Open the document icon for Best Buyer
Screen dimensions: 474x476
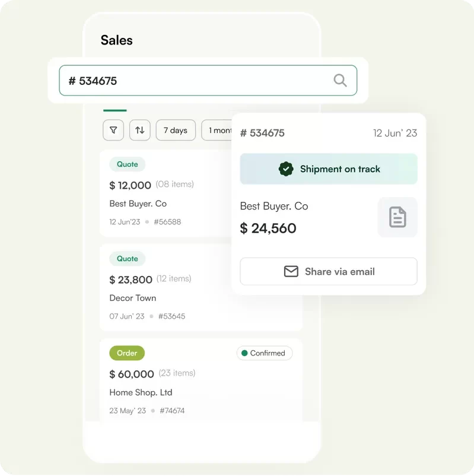point(397,217)
